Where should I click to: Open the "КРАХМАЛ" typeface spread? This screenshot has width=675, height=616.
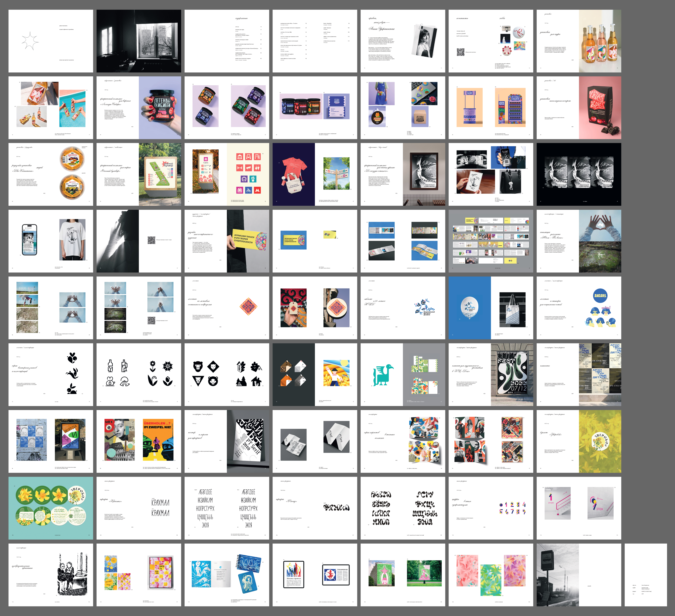[x=139, y=508]
